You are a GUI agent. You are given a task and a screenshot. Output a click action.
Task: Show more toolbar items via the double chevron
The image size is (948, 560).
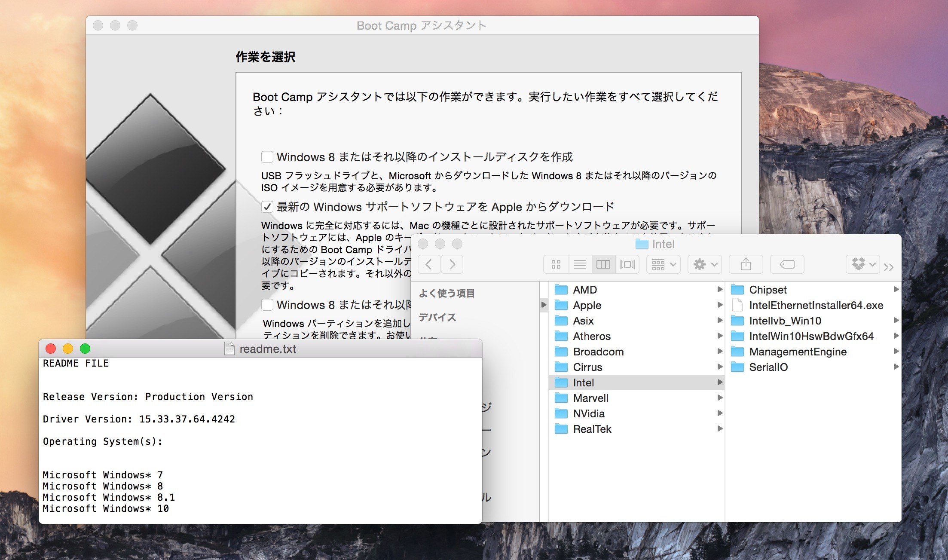(x=889, y=267)
